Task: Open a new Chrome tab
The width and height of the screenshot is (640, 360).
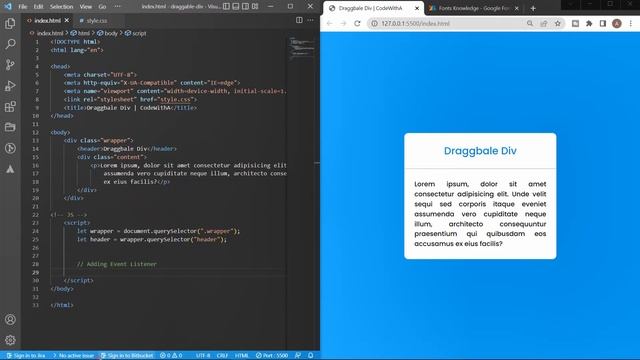Action: (533, 8)
